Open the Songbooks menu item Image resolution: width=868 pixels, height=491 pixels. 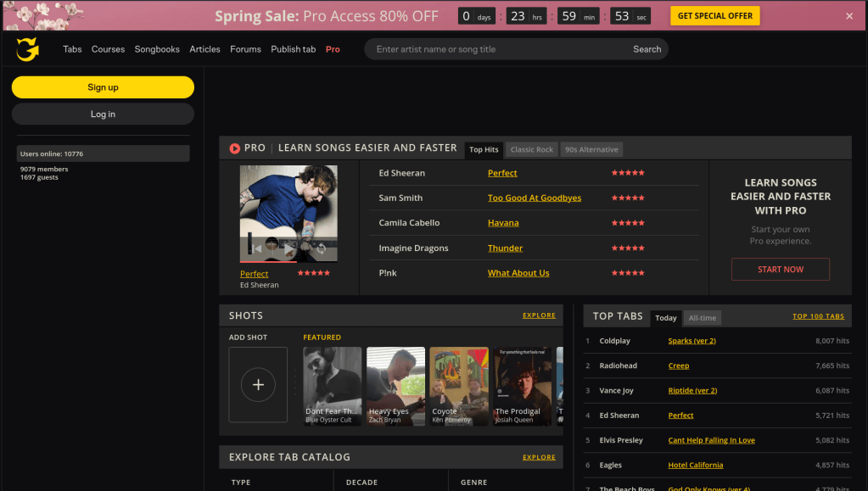click(x=157, y=49)
